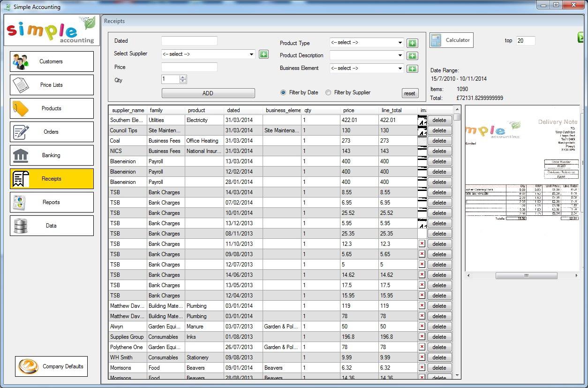Click the green plus beside Product Description
The width and height of the screenshot is (588, 388).
click(x=412, y=56)
